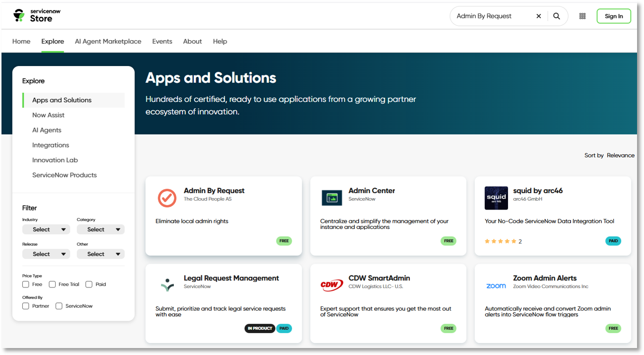The width and height of the screenshot is (644, 355).
Task: Click the Admin By Request checkmark logo
Action: [167, 198]
